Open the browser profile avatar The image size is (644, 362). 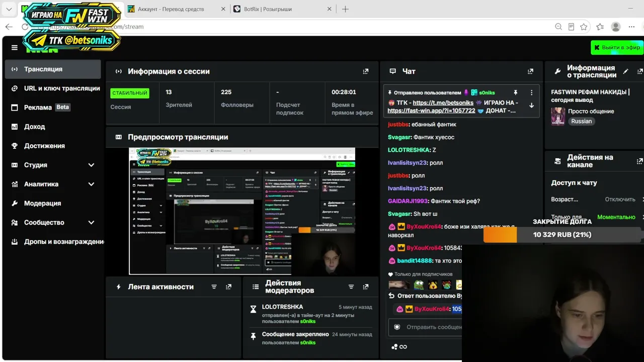tap(615, 27)
